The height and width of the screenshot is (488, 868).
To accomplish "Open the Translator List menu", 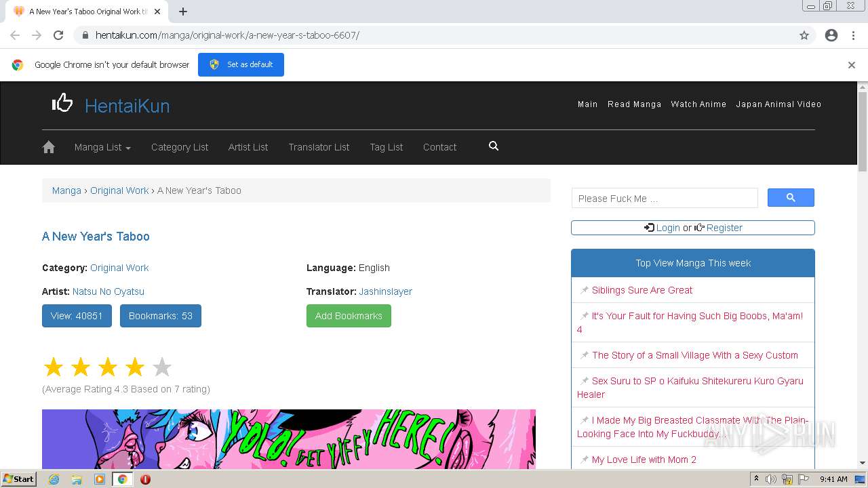I will click(x=319, y=147).
